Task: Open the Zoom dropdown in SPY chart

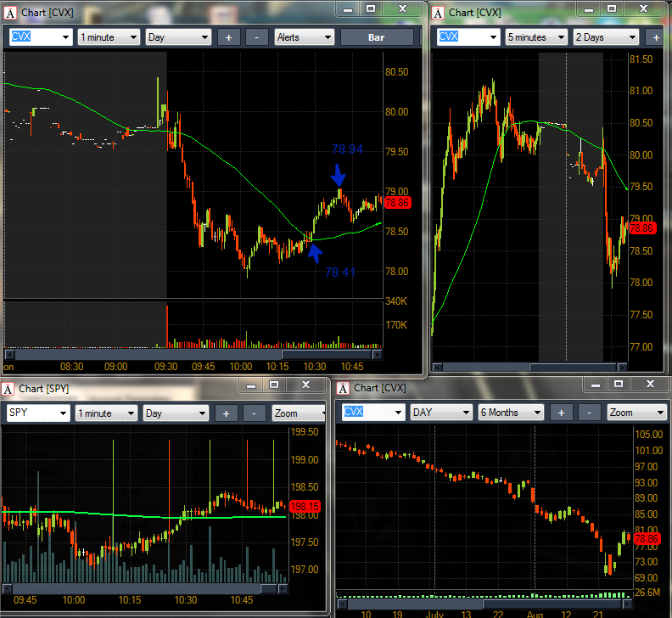Action: click(299, 413)
